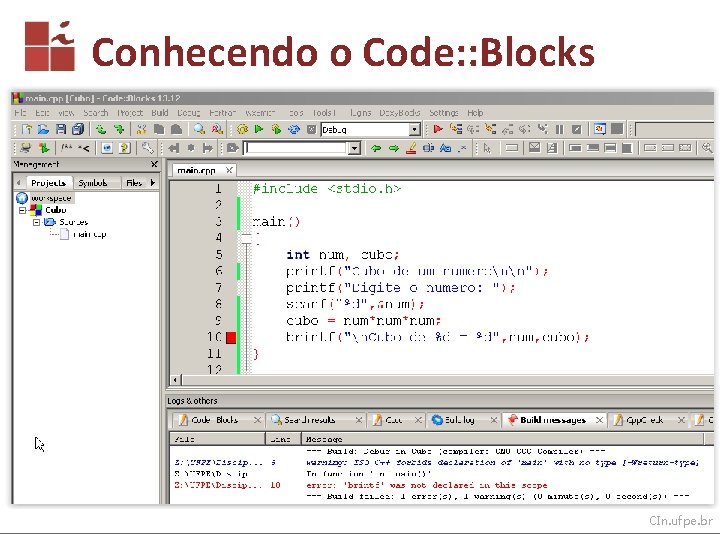Click the Stop debugger icon
The width and height of the screenshot is (720, 540).
pos(577,129)
